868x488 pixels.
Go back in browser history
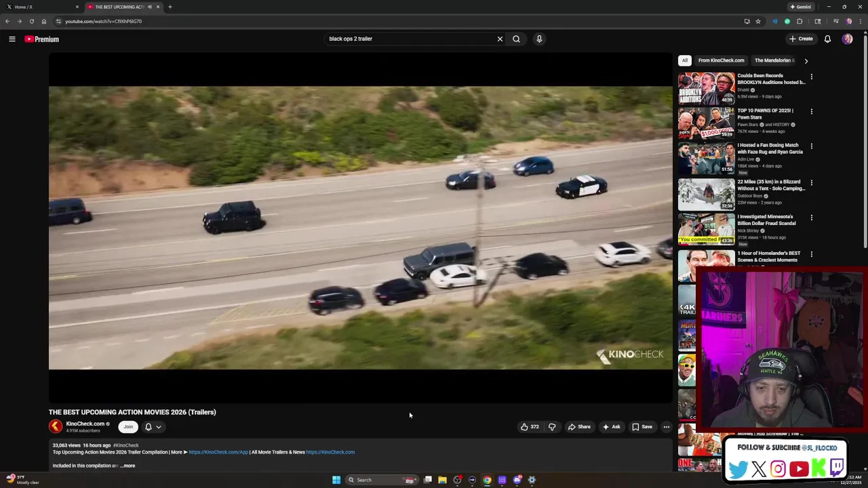(x=7, y=21)
